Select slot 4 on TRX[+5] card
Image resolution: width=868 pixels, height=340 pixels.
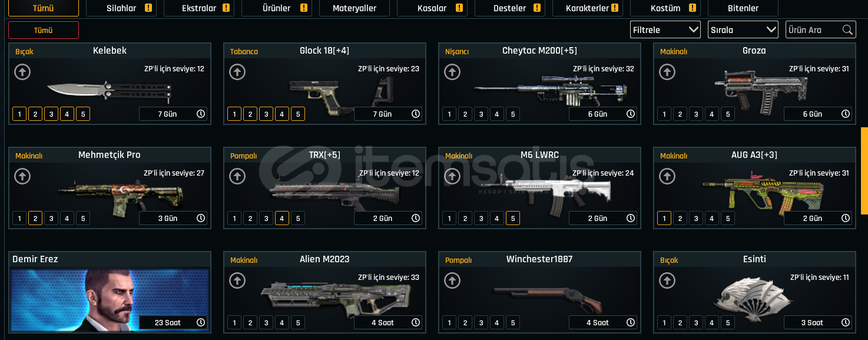pos(282,219)
